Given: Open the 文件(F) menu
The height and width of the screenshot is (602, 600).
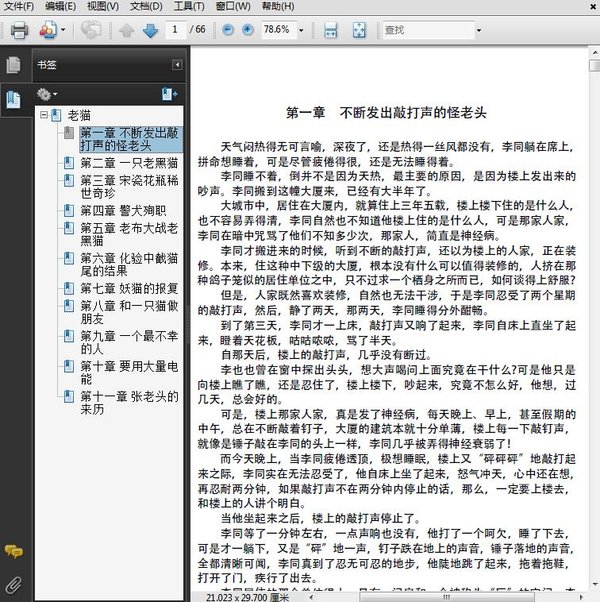Looking at the screenshot, I should click(19, 6).
